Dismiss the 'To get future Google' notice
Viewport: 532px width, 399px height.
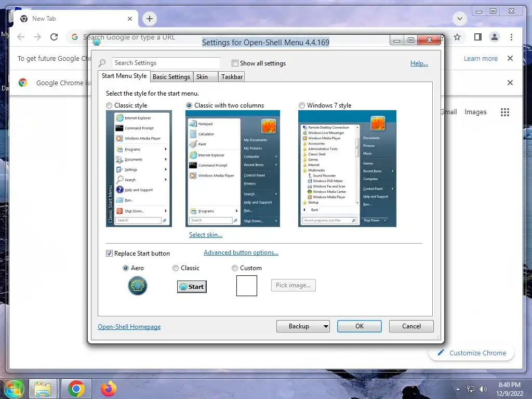point(510,58)
